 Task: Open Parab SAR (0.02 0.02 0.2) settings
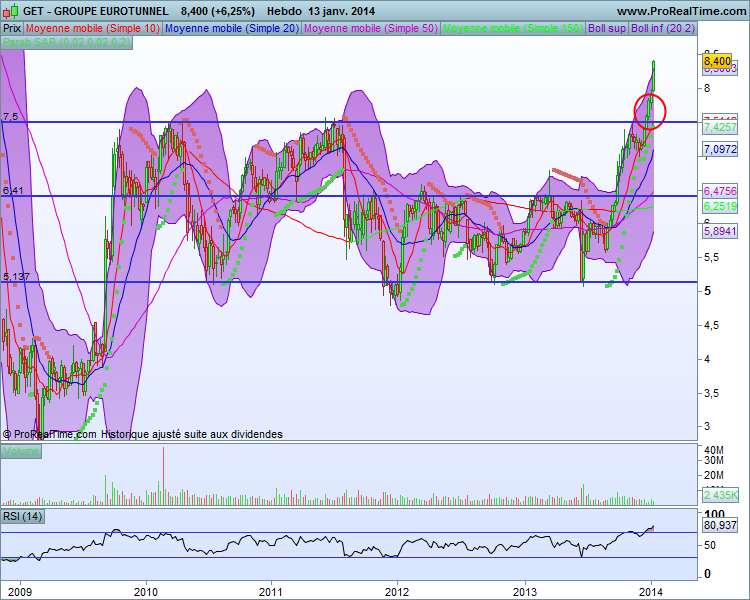click(66, 42)
